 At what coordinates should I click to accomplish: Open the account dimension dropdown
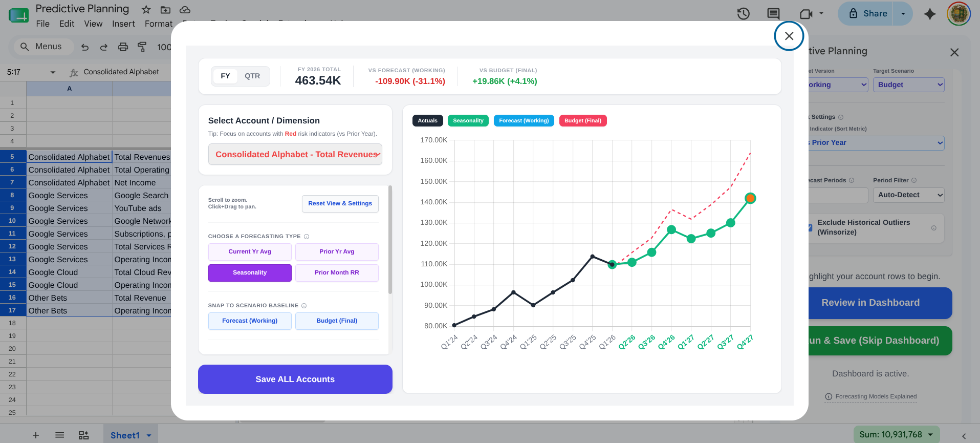coord(295,154)
